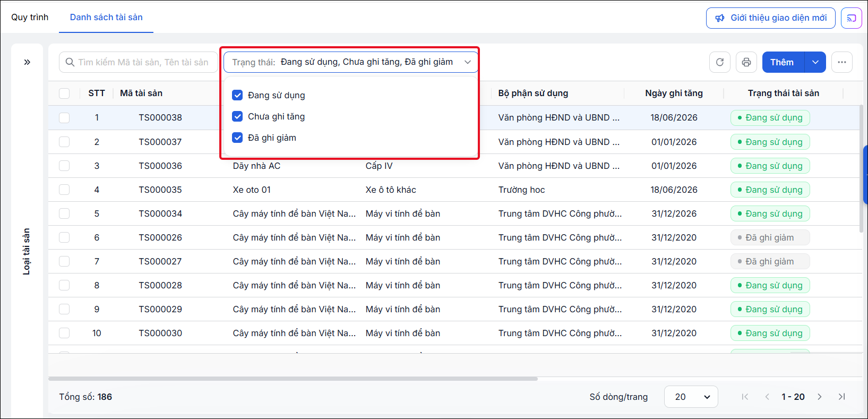Go to the last page arrow

842,397
